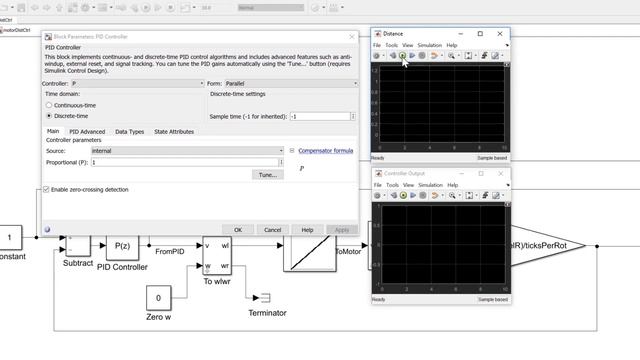Switch to Main tab
Viewport: 640px width, 360px height.
click(x=53, y=131)
